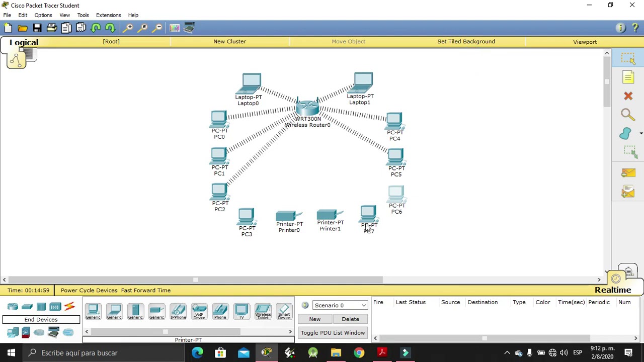644x362 pixels.
Task: Open the Help menu
Action: pyautogui.click(x=133, y=15)
